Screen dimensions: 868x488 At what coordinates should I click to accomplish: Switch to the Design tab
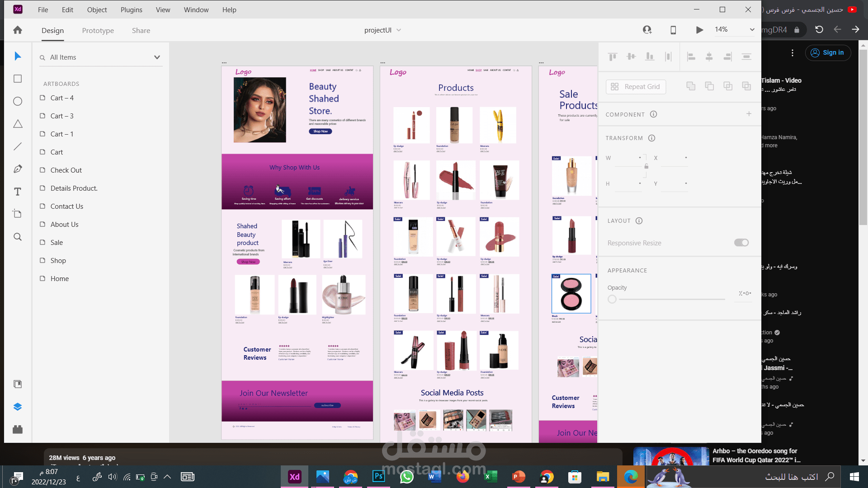[52, 30]
